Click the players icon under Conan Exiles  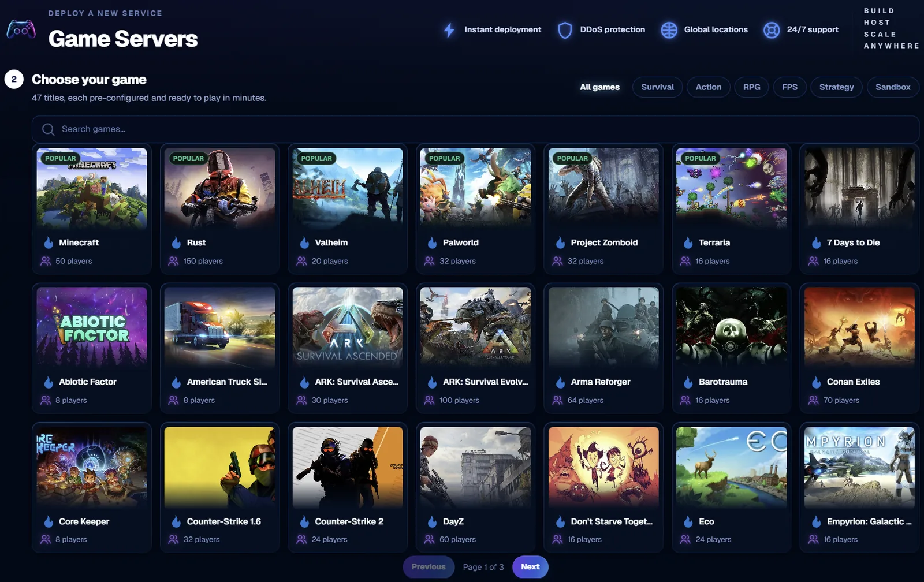[x=814, y=400]
